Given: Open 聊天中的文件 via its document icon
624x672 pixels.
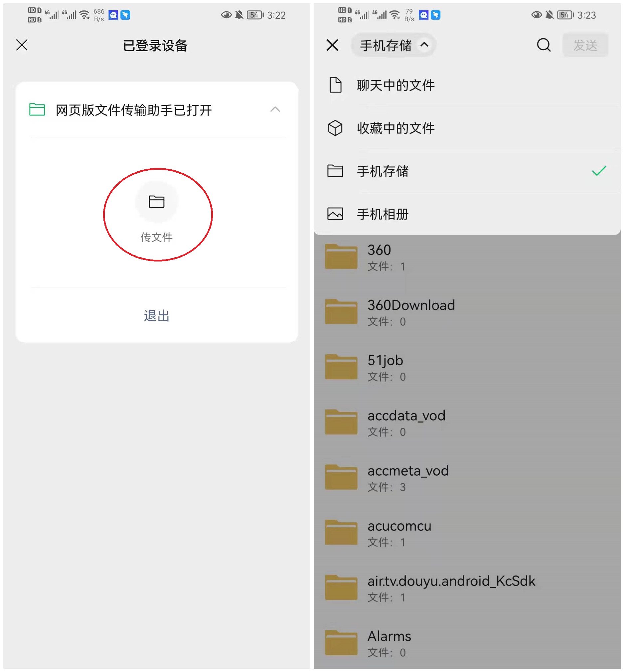Looking at the screenshot, I should pos(335,85).
